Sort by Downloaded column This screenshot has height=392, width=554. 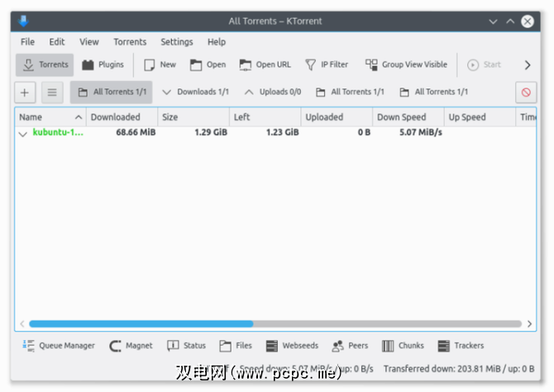tap(122, 117)
